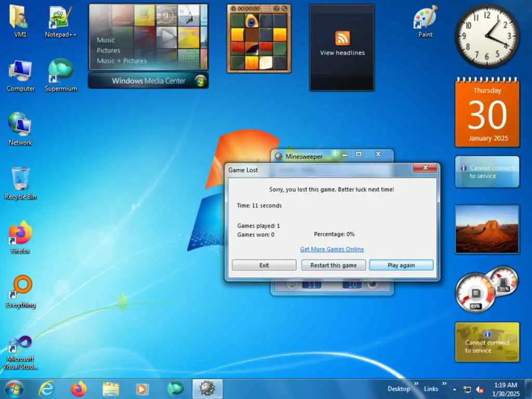Click the info icon on blue weather gadget

(x=463, y=168)
